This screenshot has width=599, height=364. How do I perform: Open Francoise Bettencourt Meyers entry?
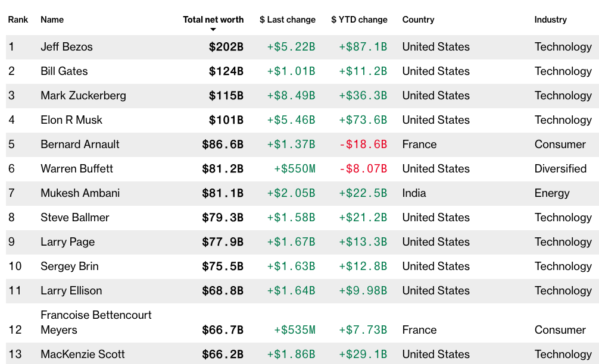(96, 322)
